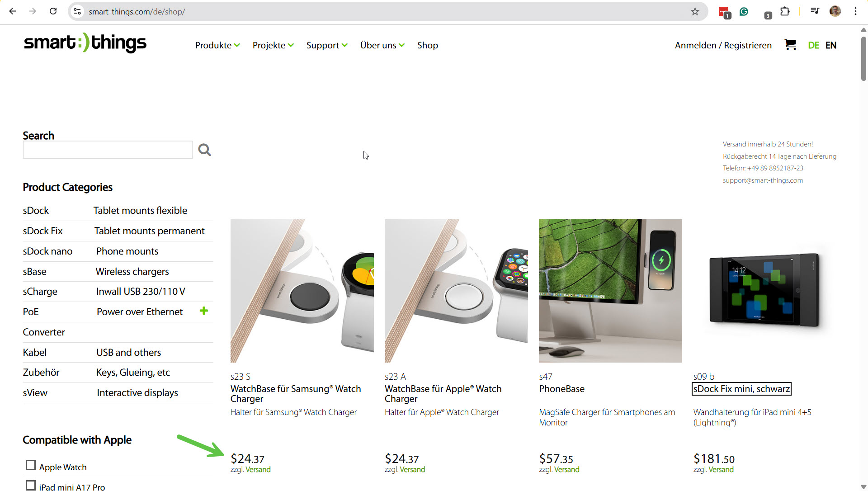Click the smart things logo
Viewport: 868px width, 491px height.
(85, 42)
